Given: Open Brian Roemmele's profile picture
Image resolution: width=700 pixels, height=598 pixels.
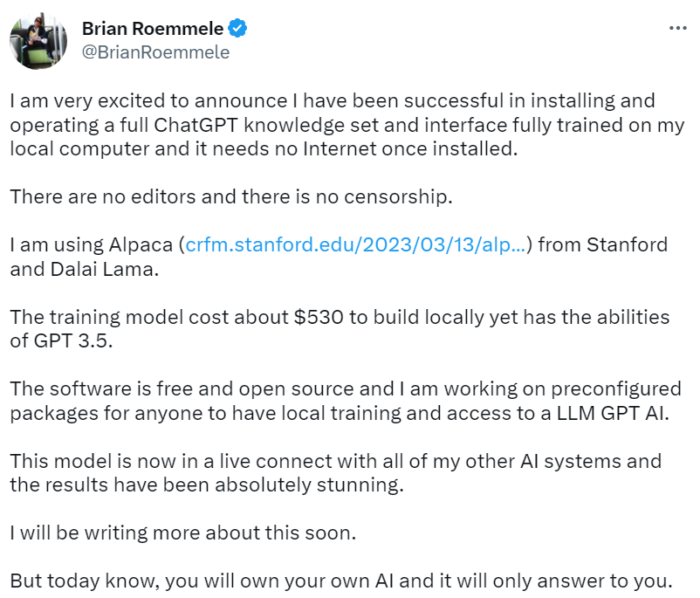Looking at the screenshot, I should [x=37, y=39].
